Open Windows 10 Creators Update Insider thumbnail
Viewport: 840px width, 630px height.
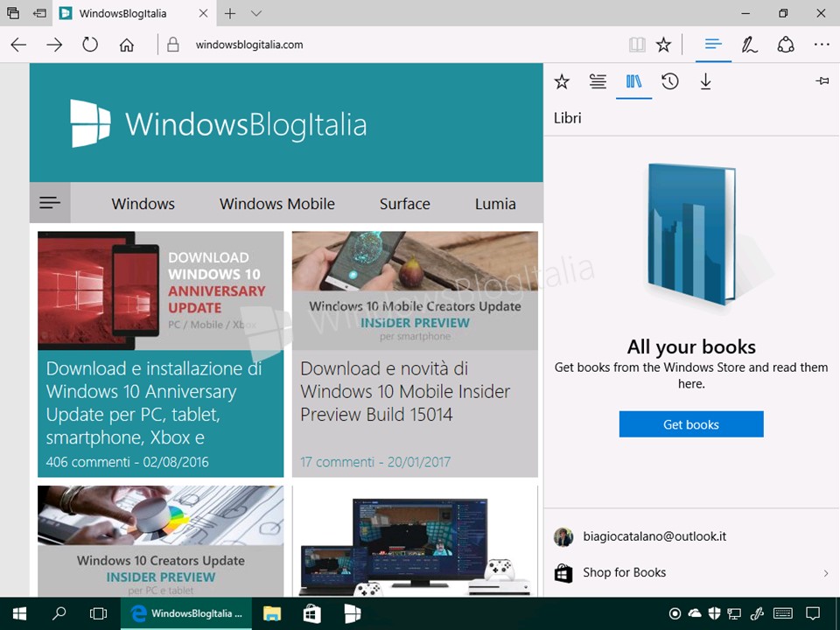click(160, 541)
